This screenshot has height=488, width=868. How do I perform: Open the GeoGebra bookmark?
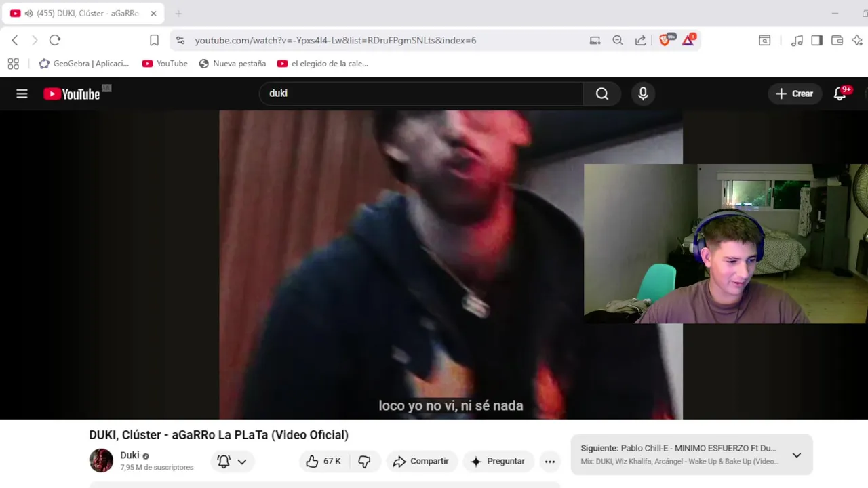(x=84, y=64)
